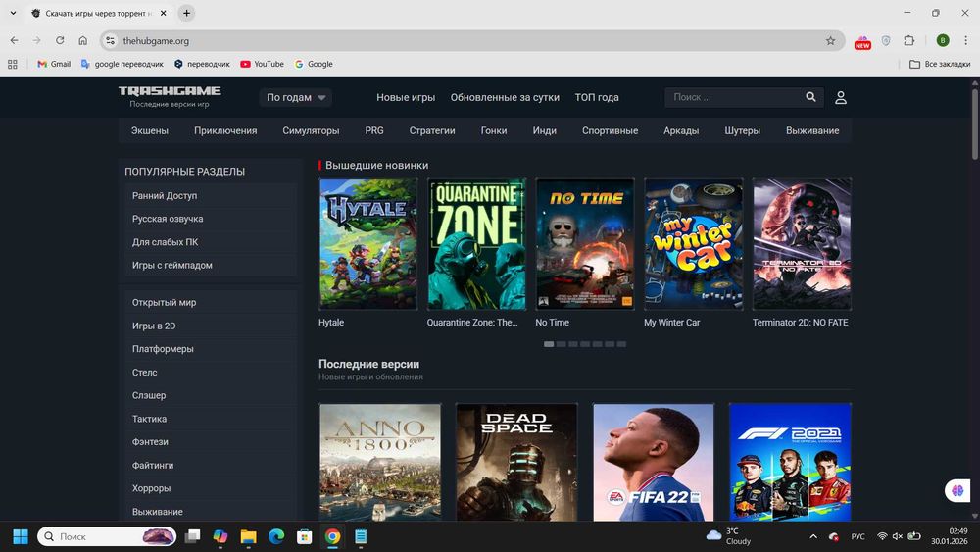Screen dimensions: 980x552
Task: Open Файтинги category
Action: click(211, 465)
